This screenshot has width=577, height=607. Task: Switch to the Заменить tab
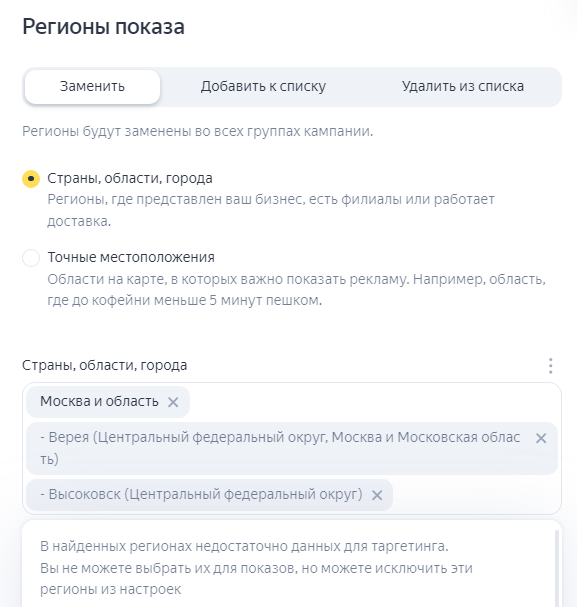(x=92, y=87)
